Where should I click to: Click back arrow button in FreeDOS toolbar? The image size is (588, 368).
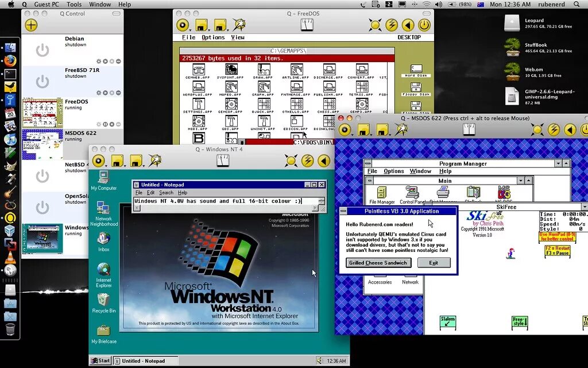(408, 25)
